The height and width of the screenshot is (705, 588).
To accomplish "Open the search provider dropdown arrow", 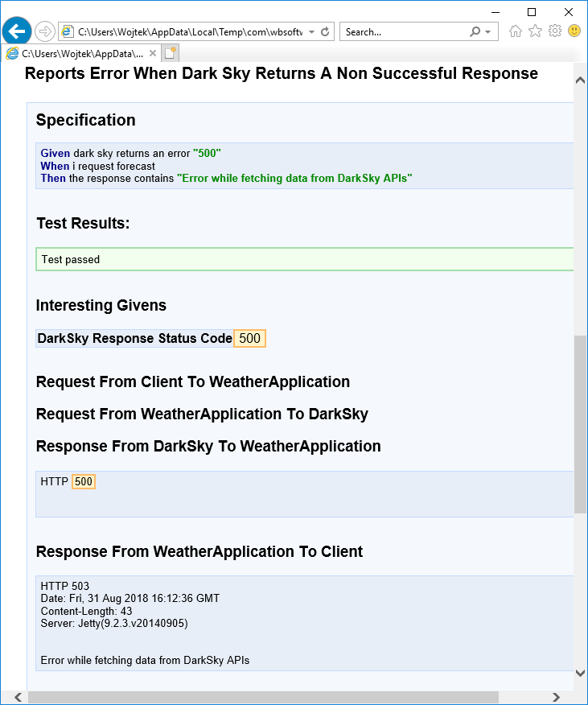I will [x=487, y=32].
